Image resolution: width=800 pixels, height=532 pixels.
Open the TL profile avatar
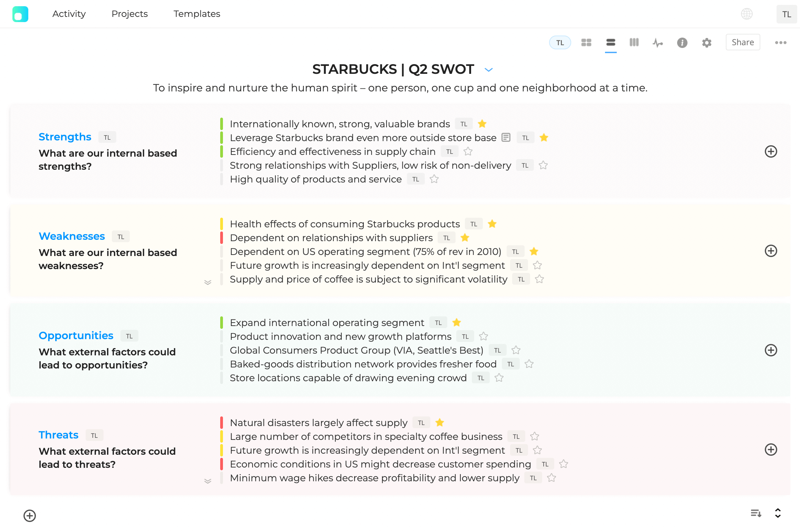[786, 14]
